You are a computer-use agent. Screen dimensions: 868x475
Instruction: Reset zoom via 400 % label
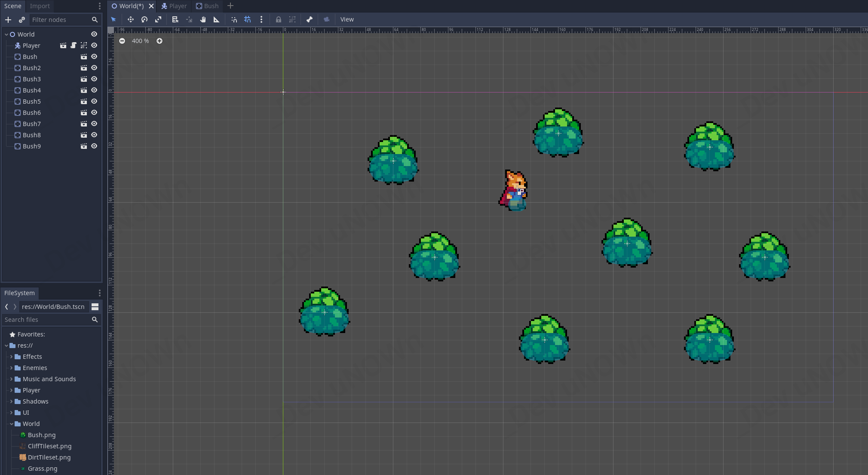tap(141, 41)
